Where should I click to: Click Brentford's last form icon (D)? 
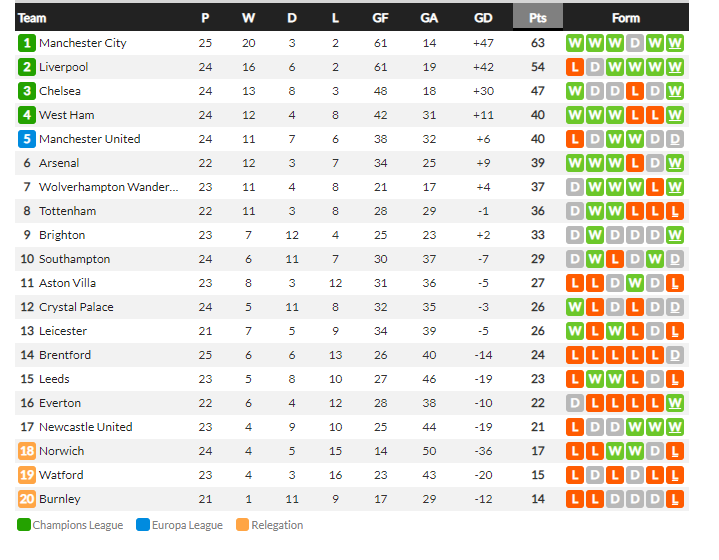(x=675, y=355)
